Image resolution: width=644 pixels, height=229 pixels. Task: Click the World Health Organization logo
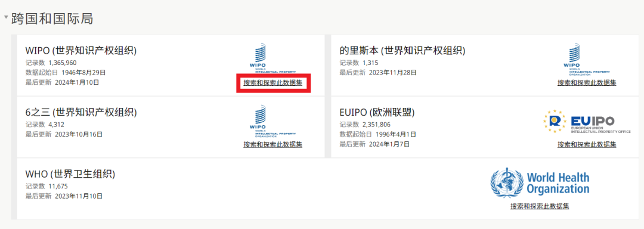[x=540, y=183]
